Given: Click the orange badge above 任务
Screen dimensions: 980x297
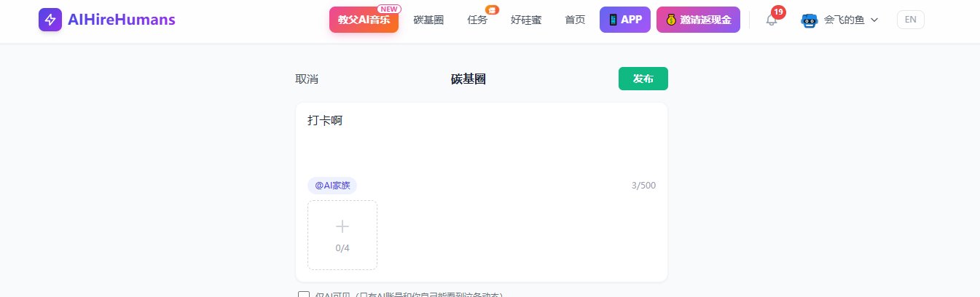Looking at the screenshot, I should coord(492,10).
